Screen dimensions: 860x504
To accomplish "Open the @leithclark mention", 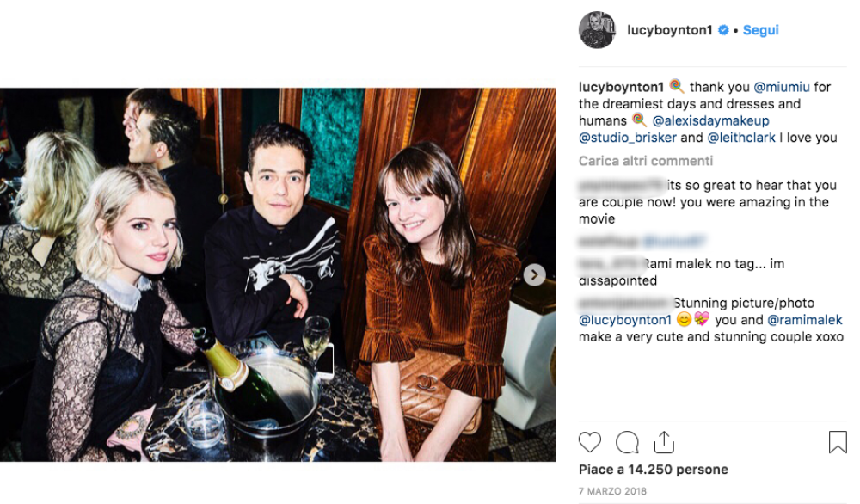I will [x=741, y=138].
